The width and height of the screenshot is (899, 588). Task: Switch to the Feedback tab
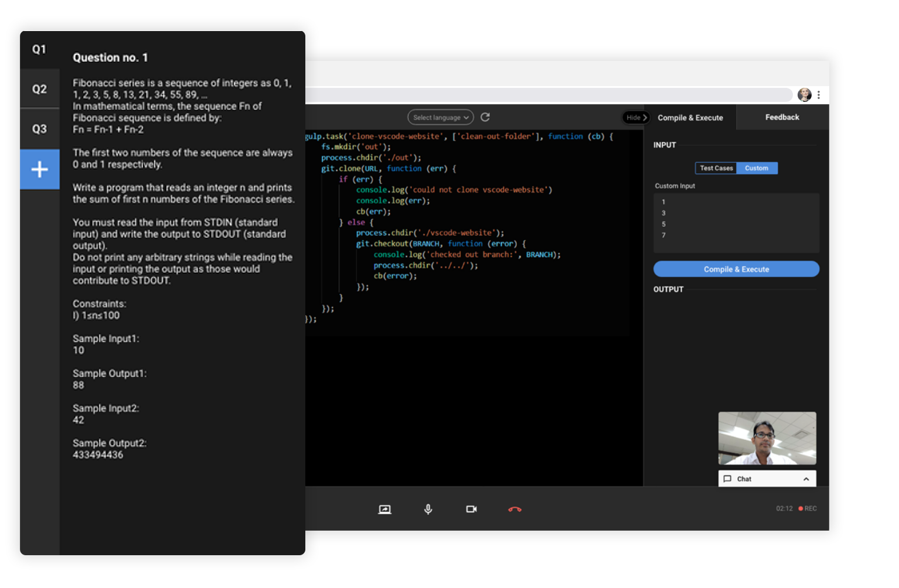782,117
